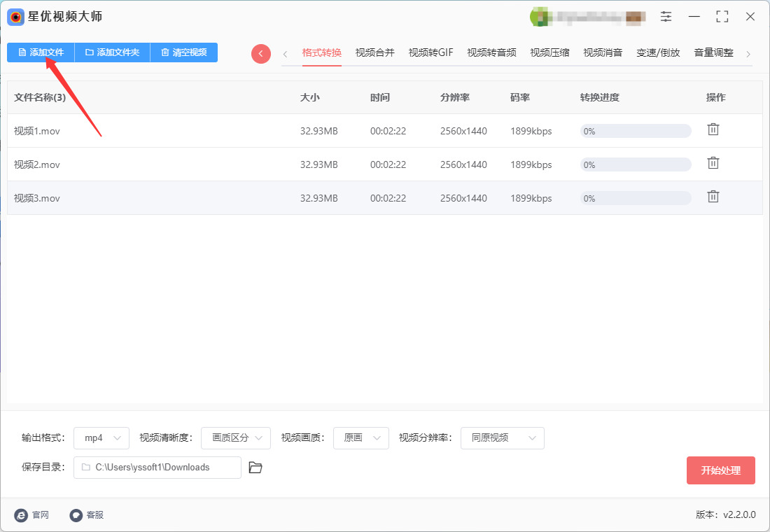Open the 官网 link

pos(32,514)
